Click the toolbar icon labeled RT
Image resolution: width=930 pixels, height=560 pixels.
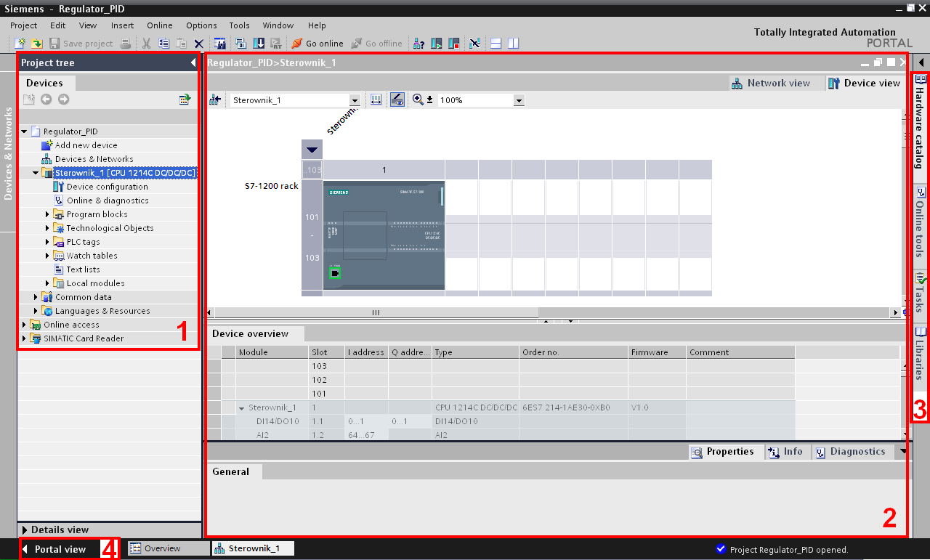(x=276, y=44)
